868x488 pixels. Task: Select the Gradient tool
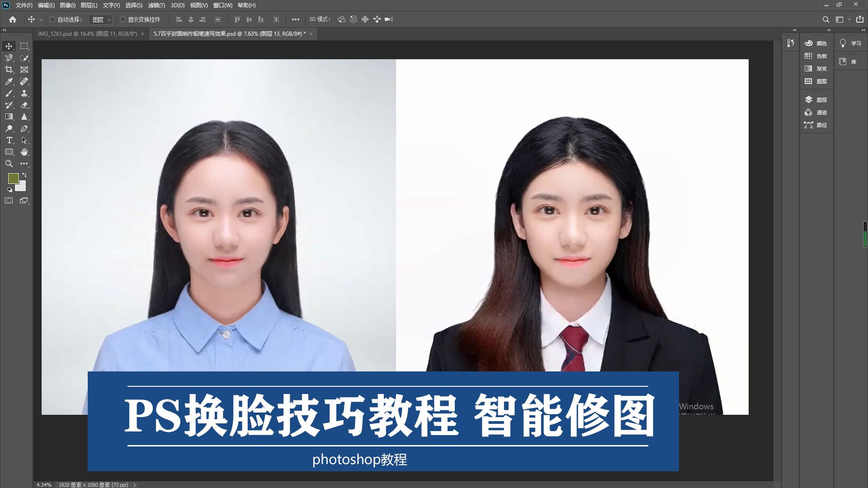click(9, 117)
